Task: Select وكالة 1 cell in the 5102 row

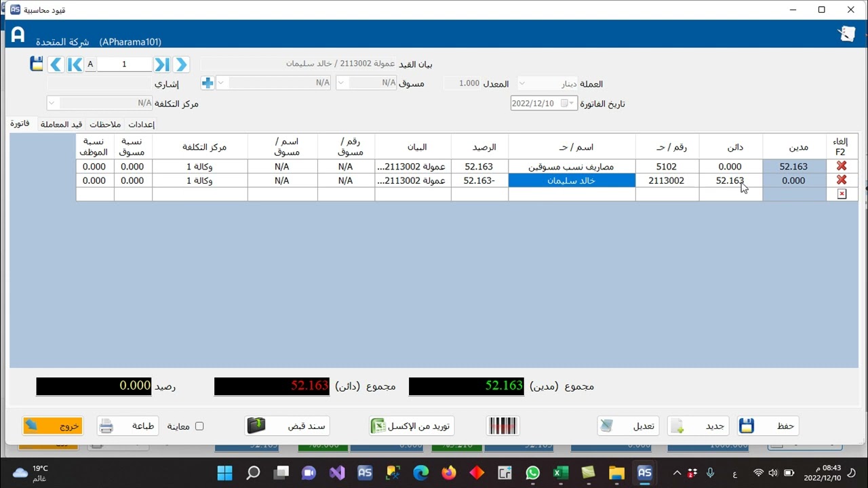Action: (200, 166)
